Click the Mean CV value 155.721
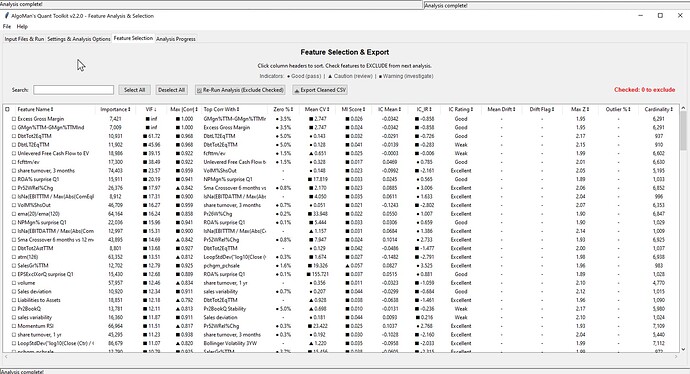The image size is (690, 374). point(319,274)
